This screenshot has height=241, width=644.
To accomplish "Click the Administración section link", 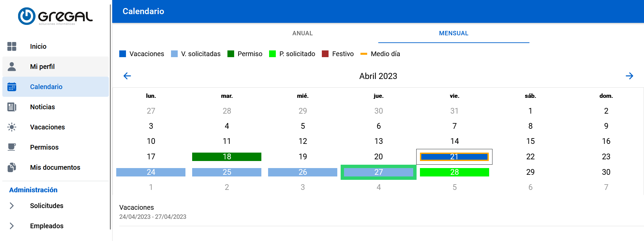I will 33,190.
